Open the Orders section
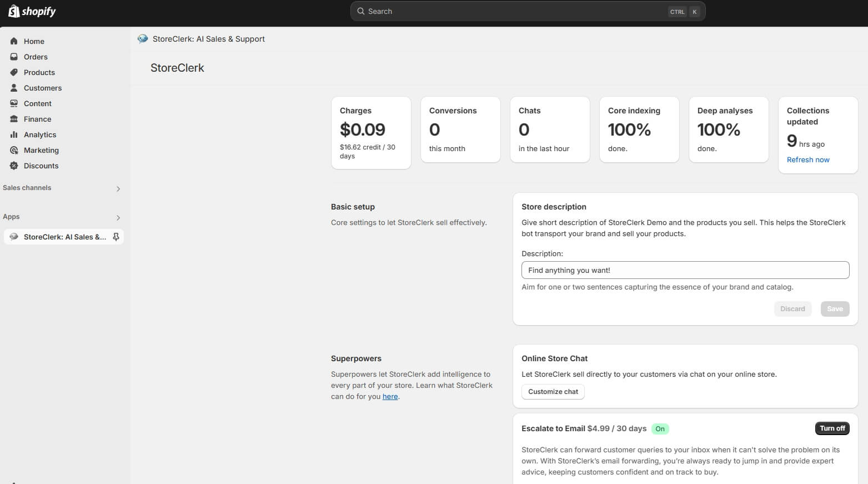The height and width of the screenshot is (484, 868). click(36, 57)
